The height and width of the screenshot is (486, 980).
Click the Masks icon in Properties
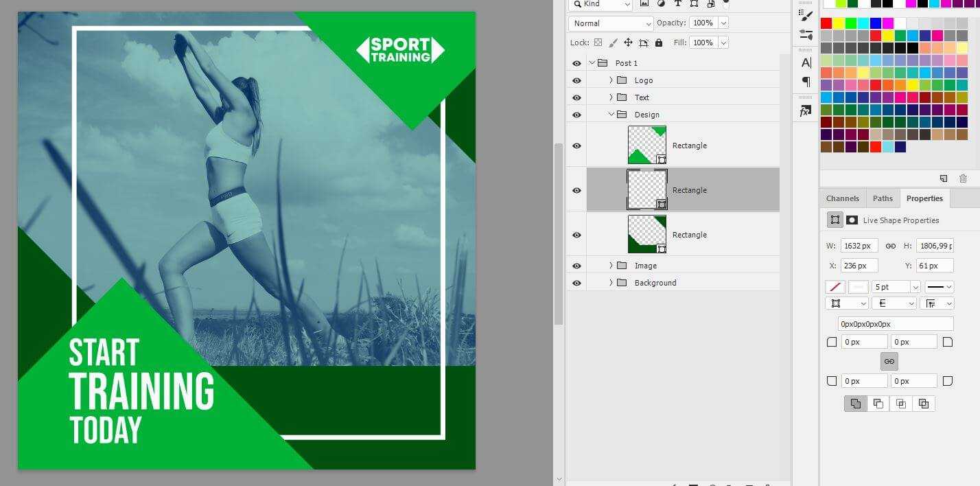click(x=852, y=220)
